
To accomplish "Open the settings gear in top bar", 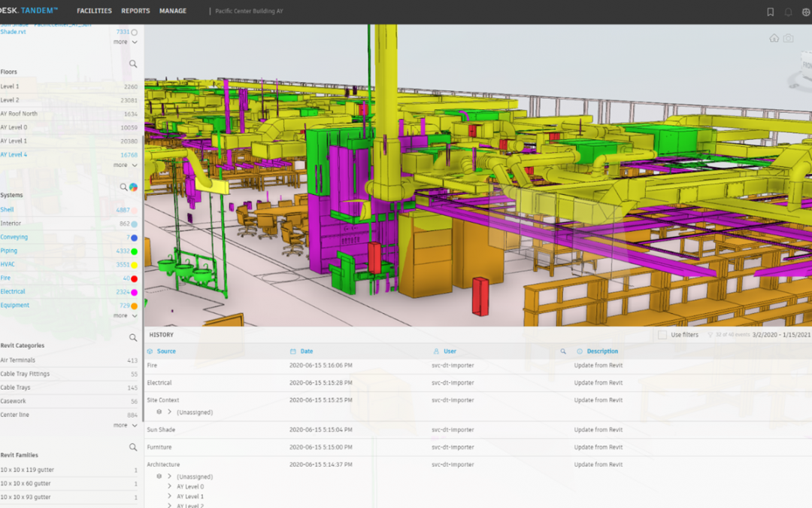I will point(806,12).
